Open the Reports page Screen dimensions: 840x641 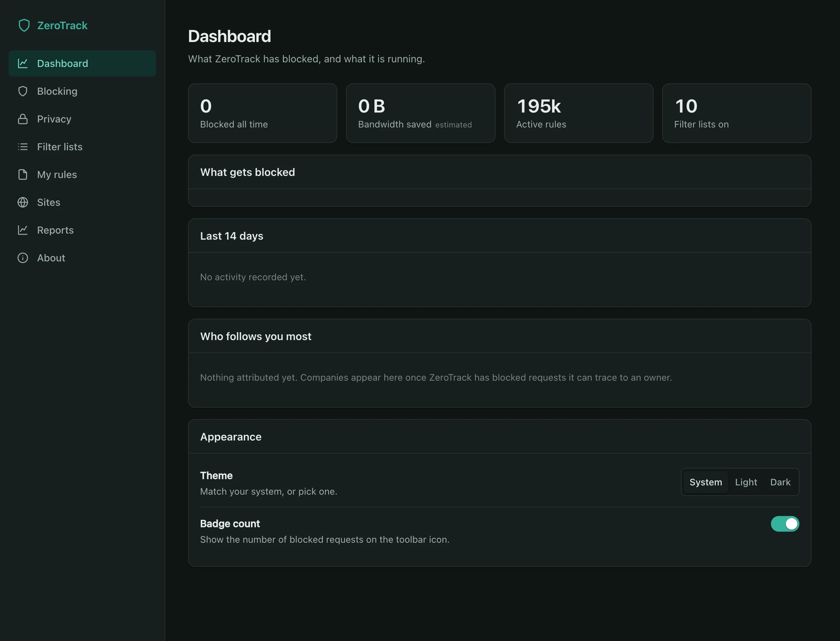pos(82,230)
